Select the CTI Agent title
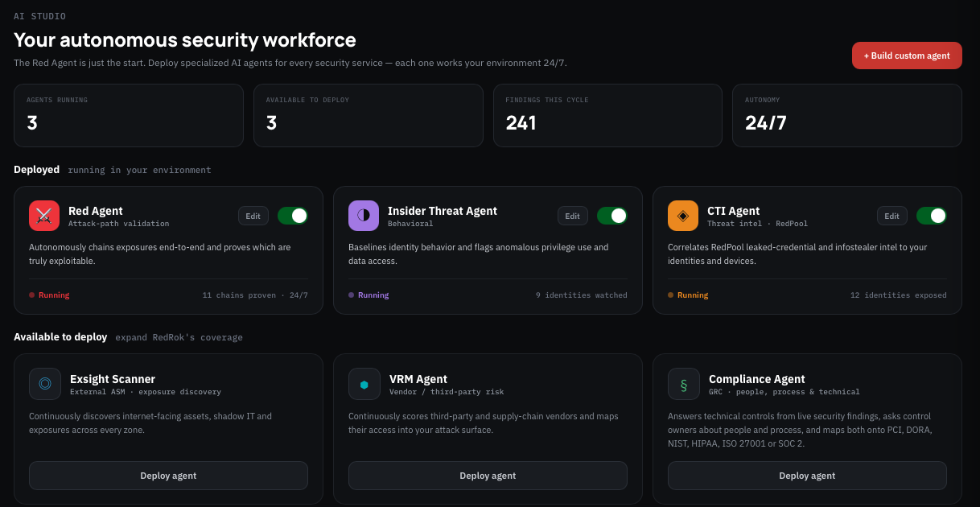The width and height of the screenshot is (980, 507). 734,211
